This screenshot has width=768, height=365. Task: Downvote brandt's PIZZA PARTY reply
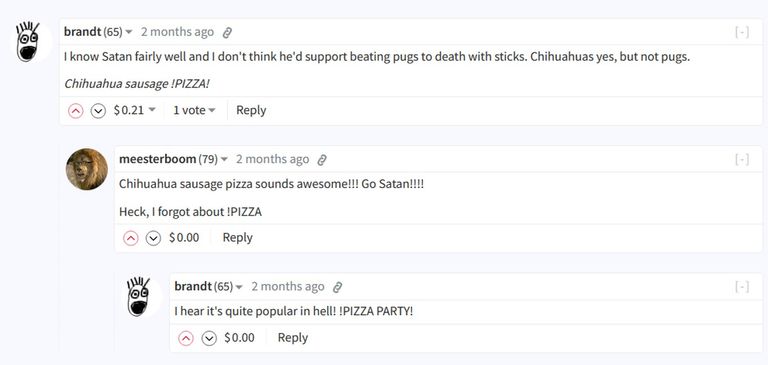pyautogui.click(x=209, y=339)
